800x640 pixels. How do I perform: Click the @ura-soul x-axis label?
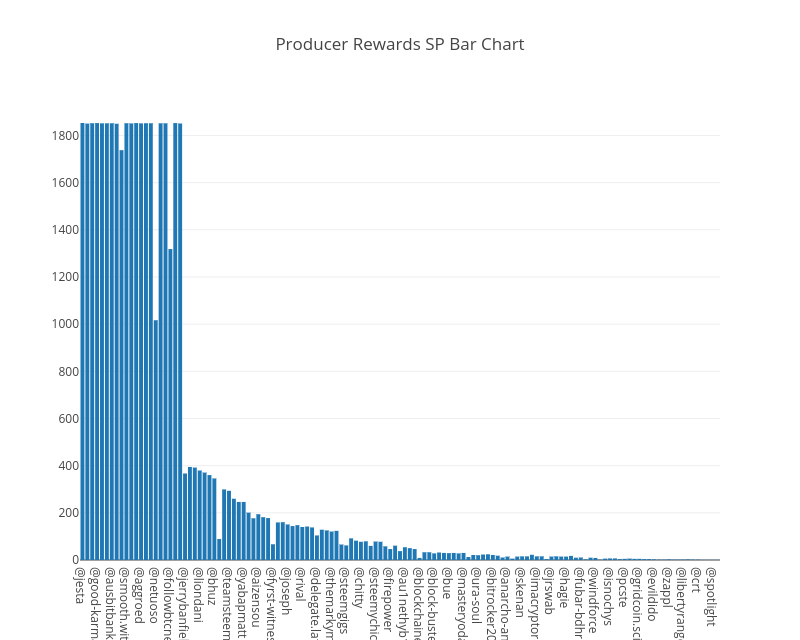coord(478,596)
